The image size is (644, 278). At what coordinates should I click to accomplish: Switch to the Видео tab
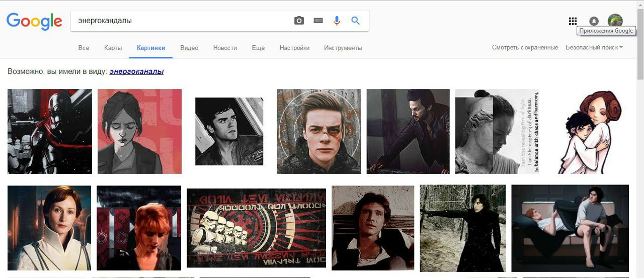point(189,48)
